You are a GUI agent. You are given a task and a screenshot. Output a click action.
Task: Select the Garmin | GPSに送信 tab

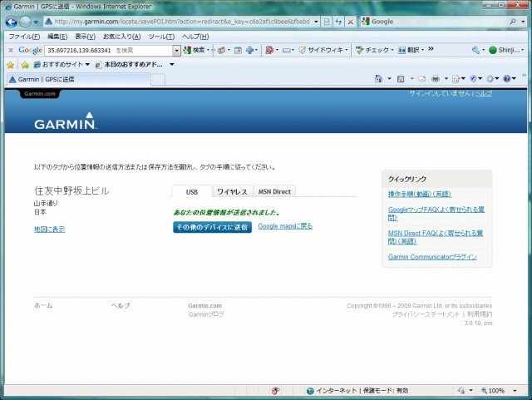(78, 80)
